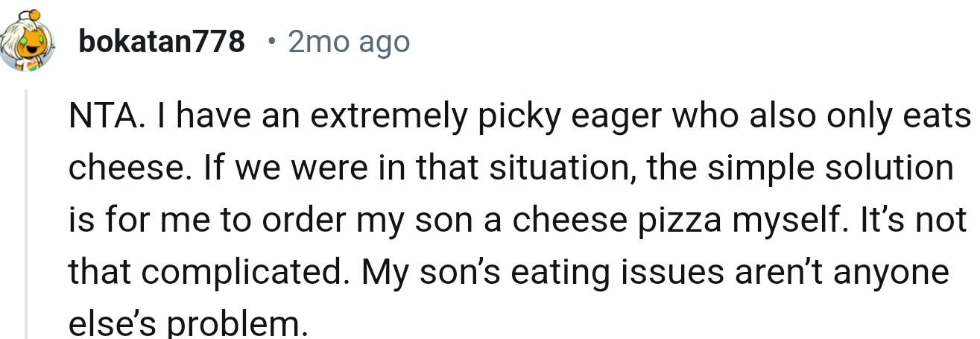Click the "2mo ago" timestamp
The width and height of the screenshot is (980, 339).
pos(349,42)
